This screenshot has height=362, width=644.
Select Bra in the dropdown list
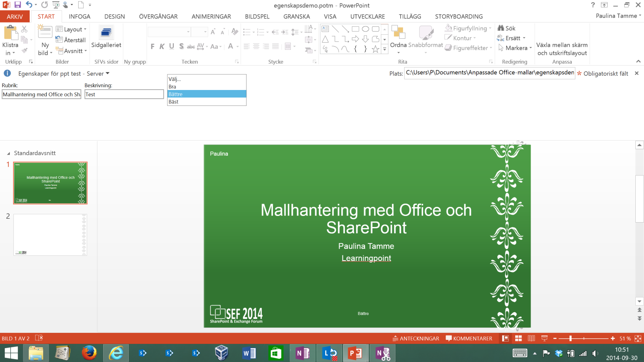(207, 86)
